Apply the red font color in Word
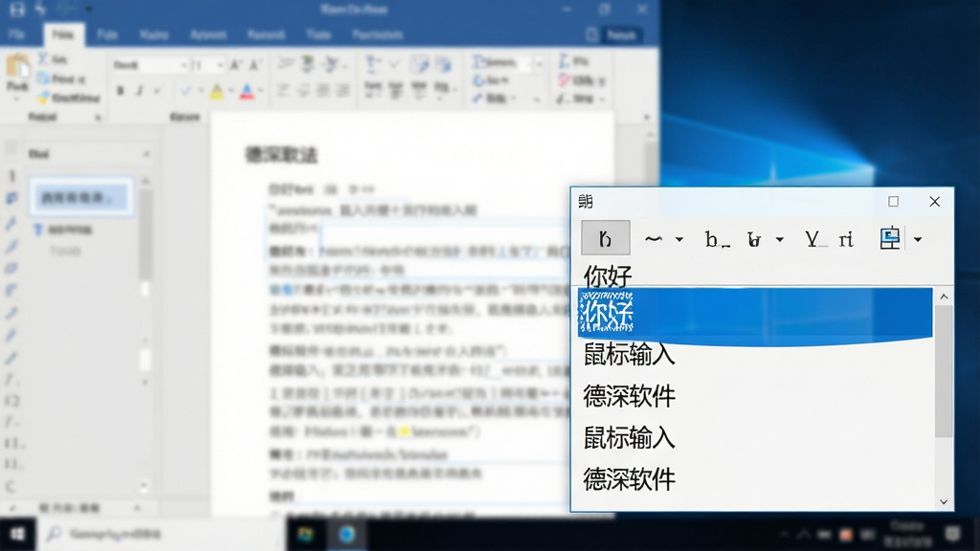 (x=247, y=92)
